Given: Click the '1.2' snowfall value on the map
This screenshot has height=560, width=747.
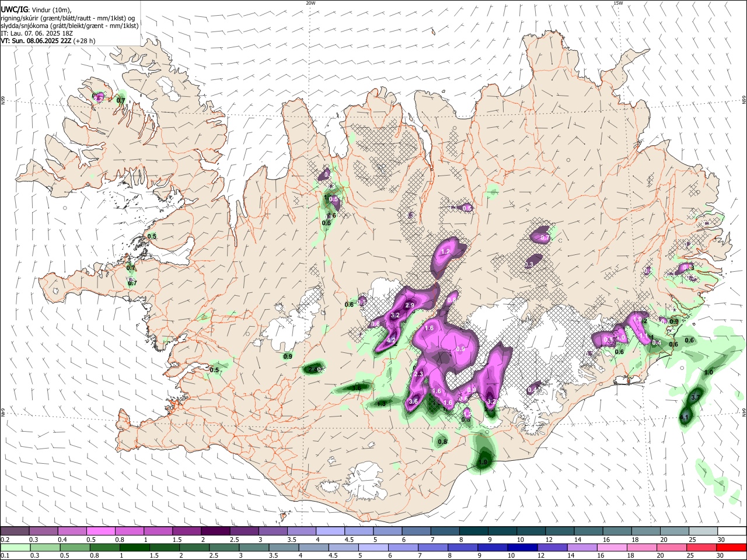Looking at the screenshot, I should click(x=446, y=251).
